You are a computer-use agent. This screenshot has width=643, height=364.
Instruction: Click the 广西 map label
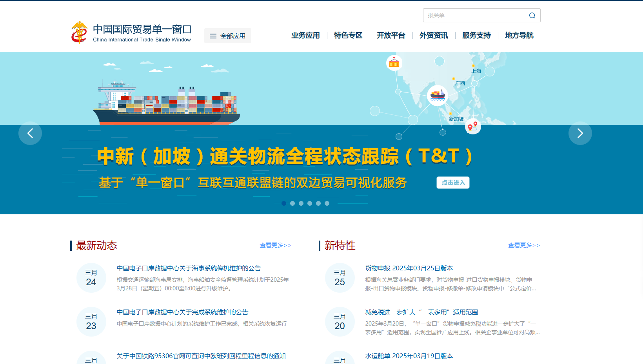[460, 83]
